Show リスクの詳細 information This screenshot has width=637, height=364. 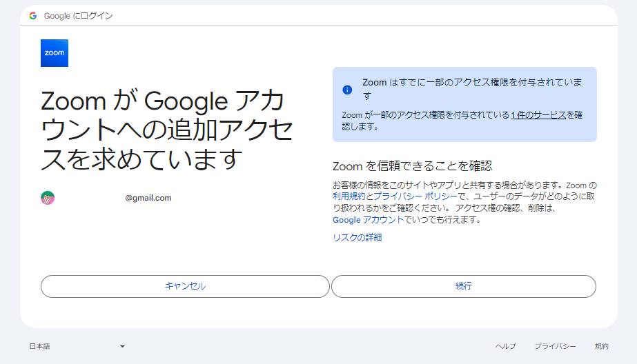[357, 238]
